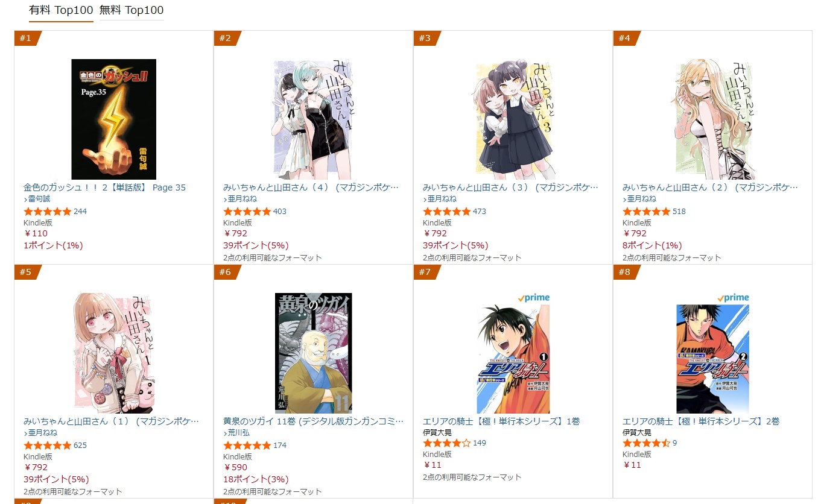821x504 pixels.
Task: Open the 金色のガッシュ!! Page.35 cover image
Action: pos(114,119)
